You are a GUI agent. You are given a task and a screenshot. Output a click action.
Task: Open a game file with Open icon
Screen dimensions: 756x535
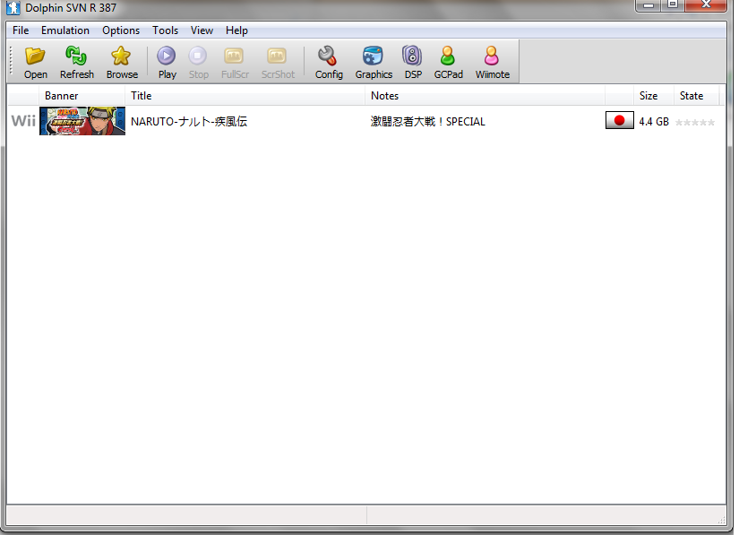[x=35, y=63]
